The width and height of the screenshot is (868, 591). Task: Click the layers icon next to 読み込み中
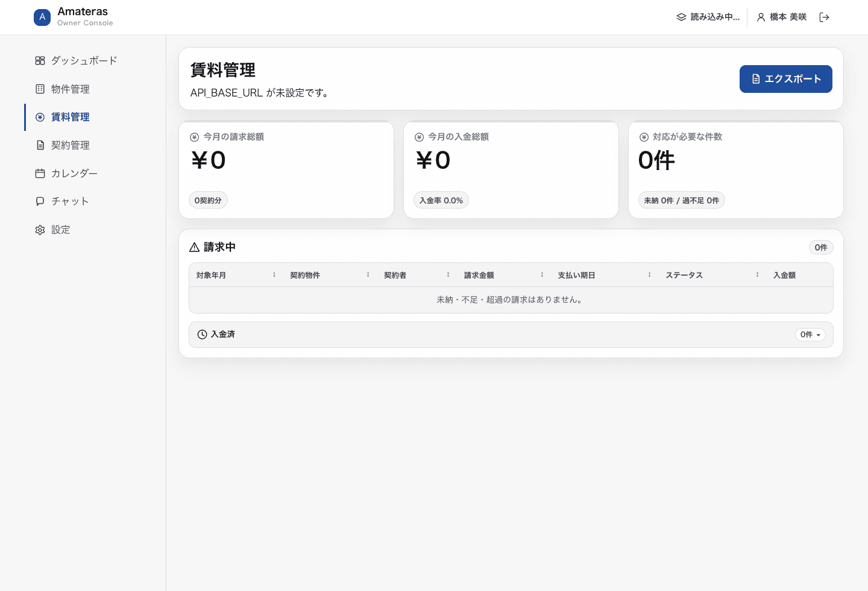tap(681, 17)
